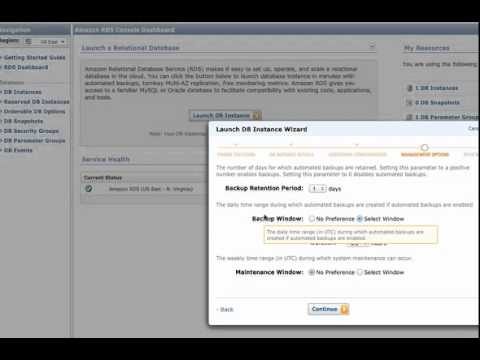Click the green status check icon under Current Status
This screenshot has height=360, width=480.
click(x=89, y=189)
